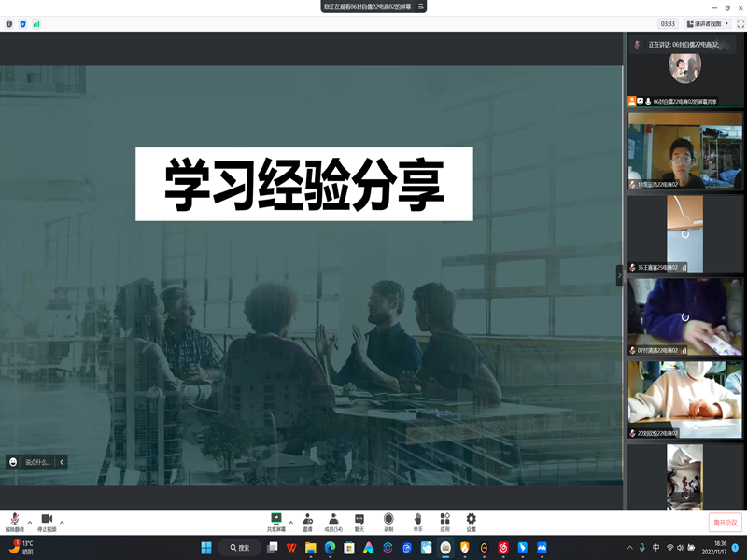Viewport: 747px width, 560px height.
Task: Click the emoji smiley in chat bar
Action: 13,462
